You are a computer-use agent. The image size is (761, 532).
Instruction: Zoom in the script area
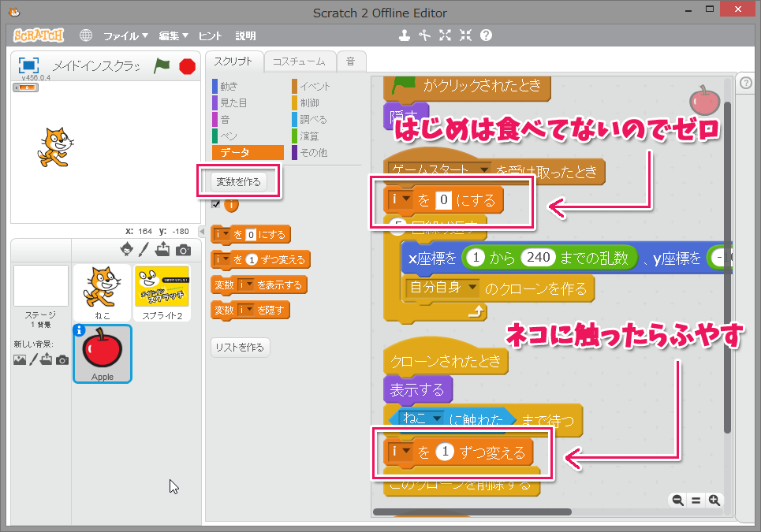(x=714, y=500)
